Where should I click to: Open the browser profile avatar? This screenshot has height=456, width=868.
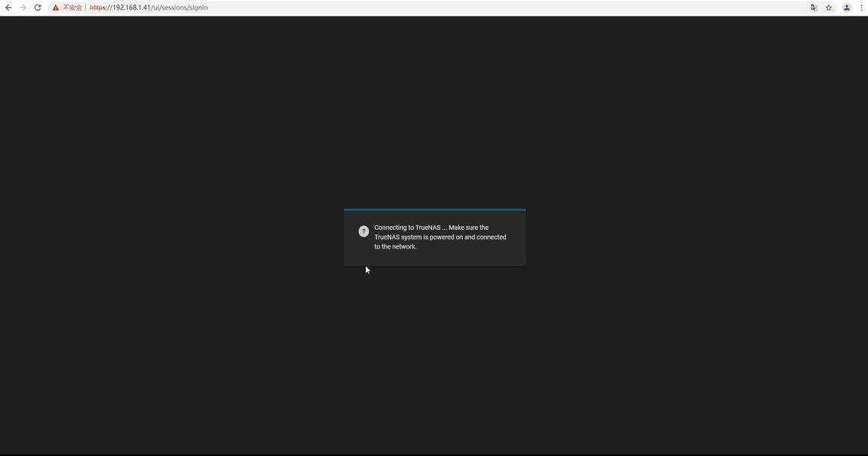click(x=846, y=7)
